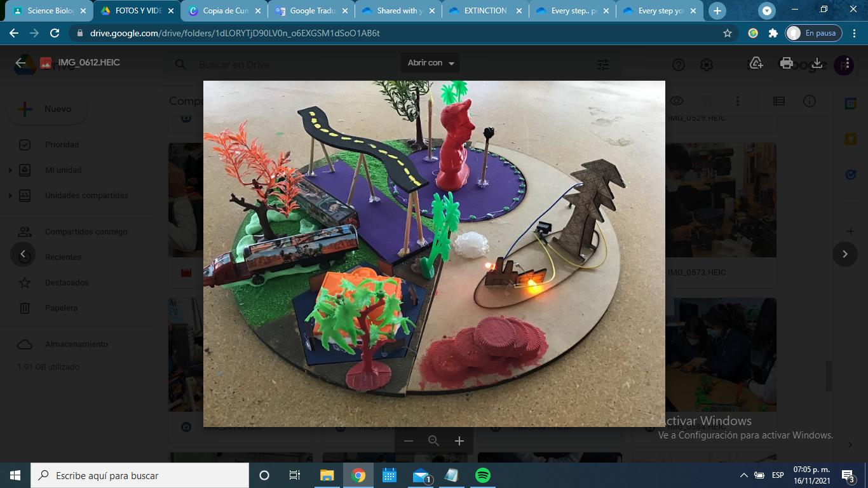Navigate back in Chrome
The height and width of the screenshot is (488, 868).
14,33
